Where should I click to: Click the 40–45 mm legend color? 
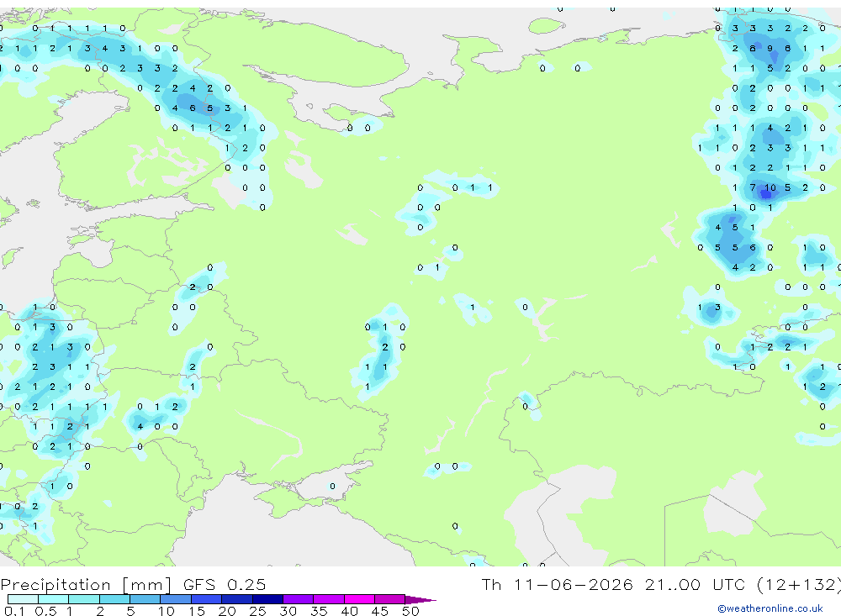[359, 599]
